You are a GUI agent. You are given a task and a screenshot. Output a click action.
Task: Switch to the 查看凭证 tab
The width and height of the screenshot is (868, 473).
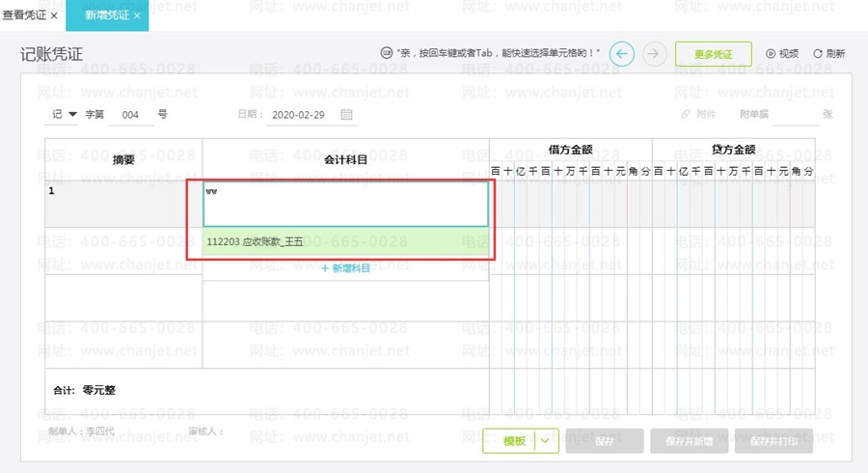(x=24, y=14)
